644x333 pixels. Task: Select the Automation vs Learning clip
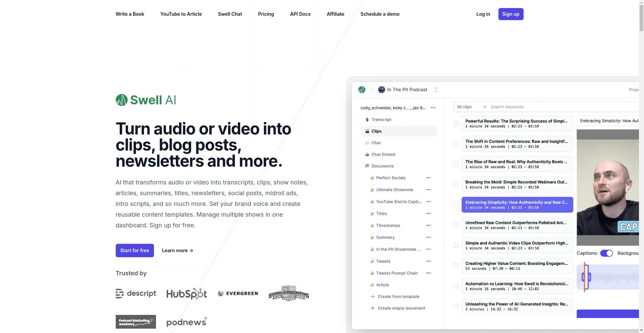tap(517, 286)
